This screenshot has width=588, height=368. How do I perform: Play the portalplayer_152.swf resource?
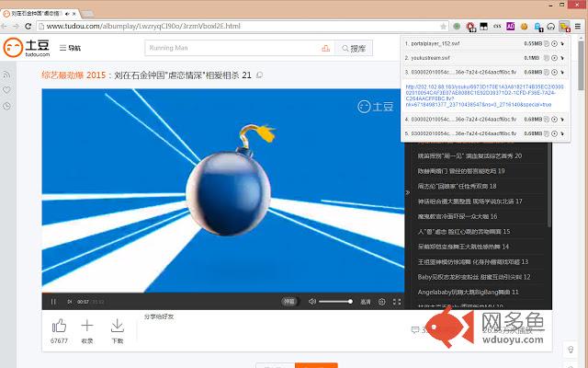click(x=554, y=43)
